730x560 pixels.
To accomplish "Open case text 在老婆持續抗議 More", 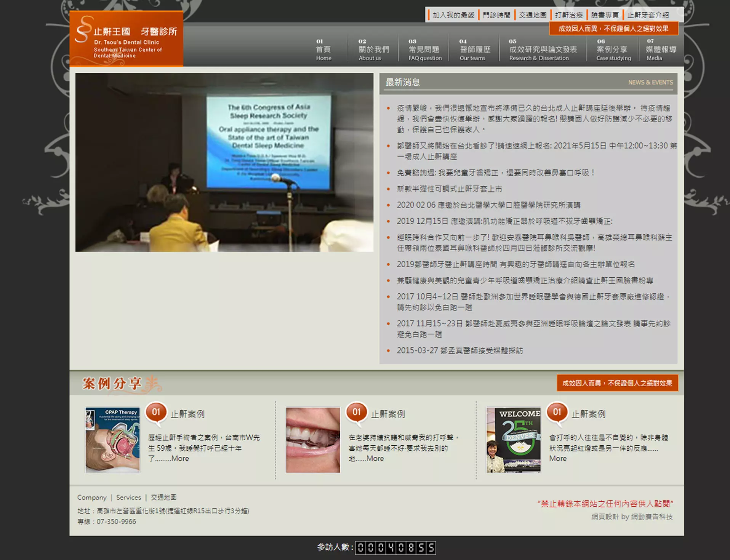I will click(404, 448).
